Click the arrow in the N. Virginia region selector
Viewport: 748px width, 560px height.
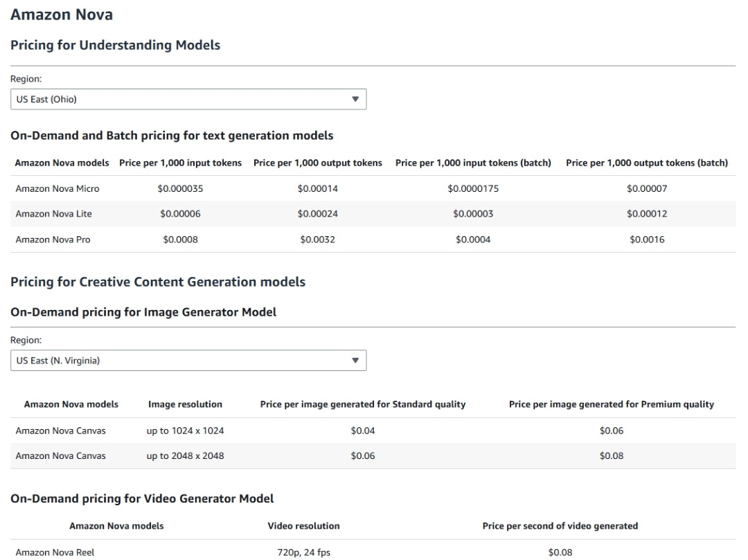[x=355, y=361]
